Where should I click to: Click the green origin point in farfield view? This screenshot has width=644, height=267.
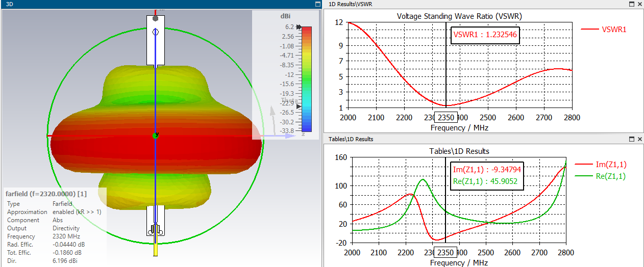coord(156,136)
